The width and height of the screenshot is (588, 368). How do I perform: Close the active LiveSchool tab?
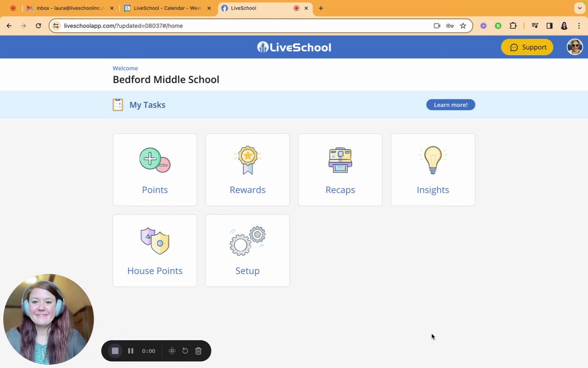306,8
